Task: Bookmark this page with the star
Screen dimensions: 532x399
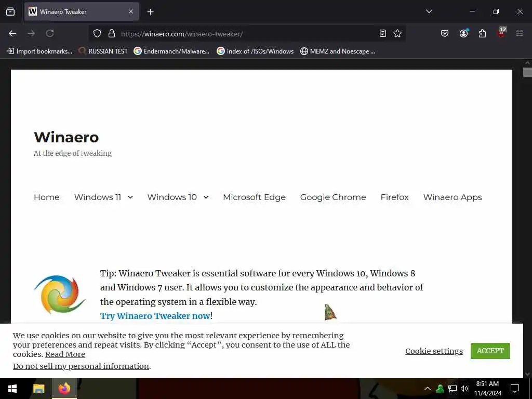Action: tap(397, 33)
